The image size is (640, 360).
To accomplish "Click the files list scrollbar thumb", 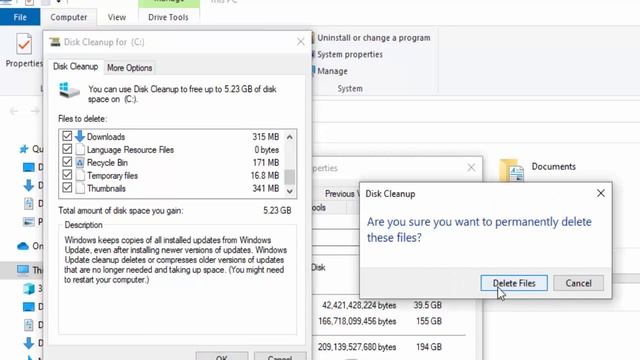I will point(289,177).
